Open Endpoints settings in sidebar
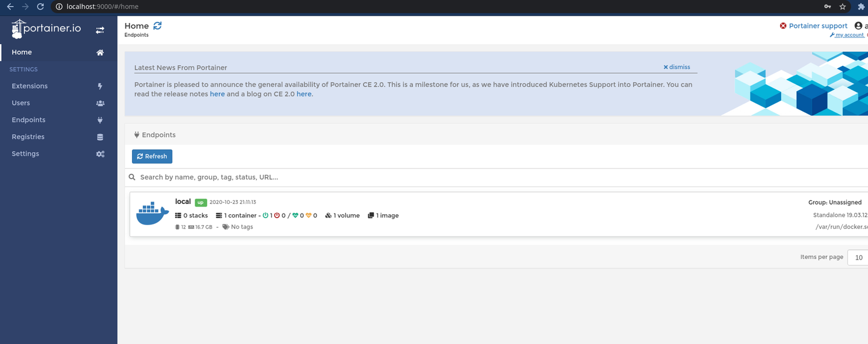This screenshot has width=868, height=344. pyautogui.click(x=28, y=120)
